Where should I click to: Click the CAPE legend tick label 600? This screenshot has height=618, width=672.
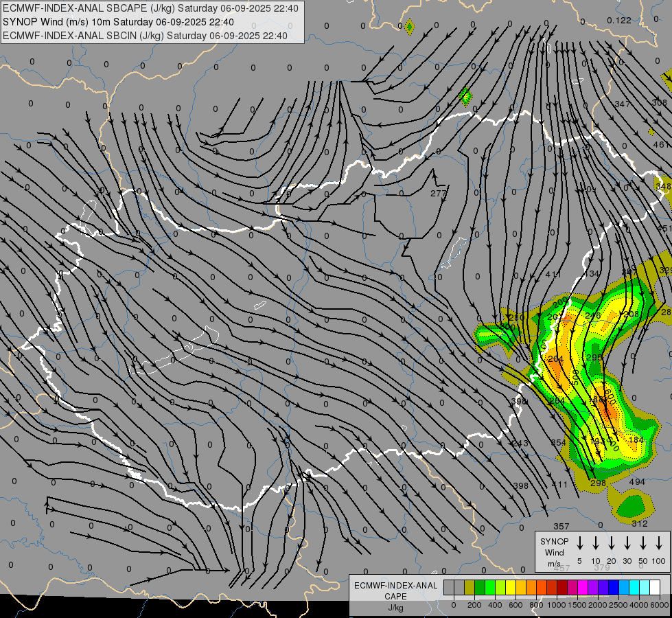point(515,605)
